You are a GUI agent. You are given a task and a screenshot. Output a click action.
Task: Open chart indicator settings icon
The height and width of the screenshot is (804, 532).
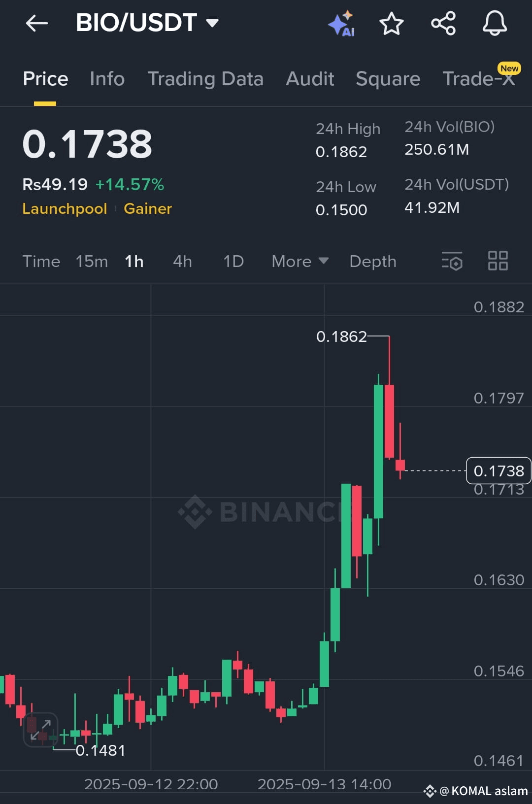point(452,261)
